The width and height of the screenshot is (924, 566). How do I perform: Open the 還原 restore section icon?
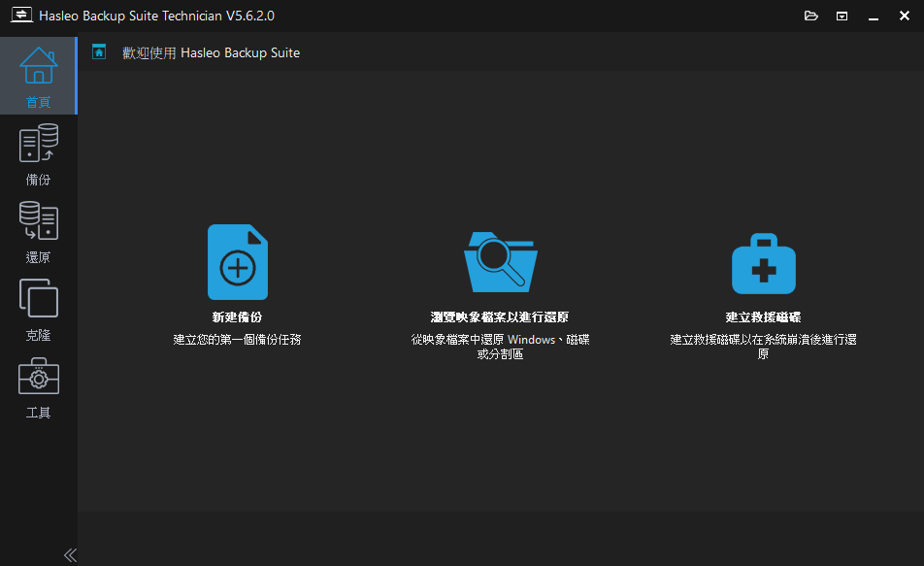point(39,221)
